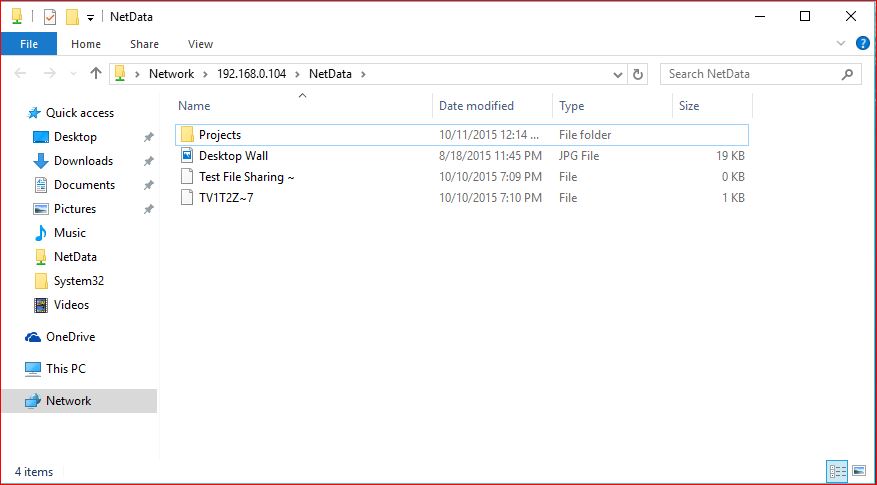This screenshot has height=485, width=877.
Task: Select the Test File Sharing ~ file icon
Action: pos(187,176)
